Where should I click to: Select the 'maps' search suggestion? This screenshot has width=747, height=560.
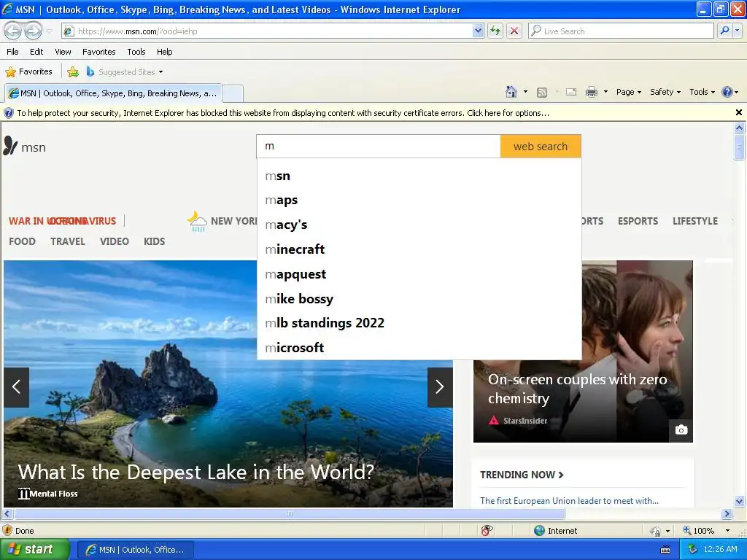click(419, 200)
